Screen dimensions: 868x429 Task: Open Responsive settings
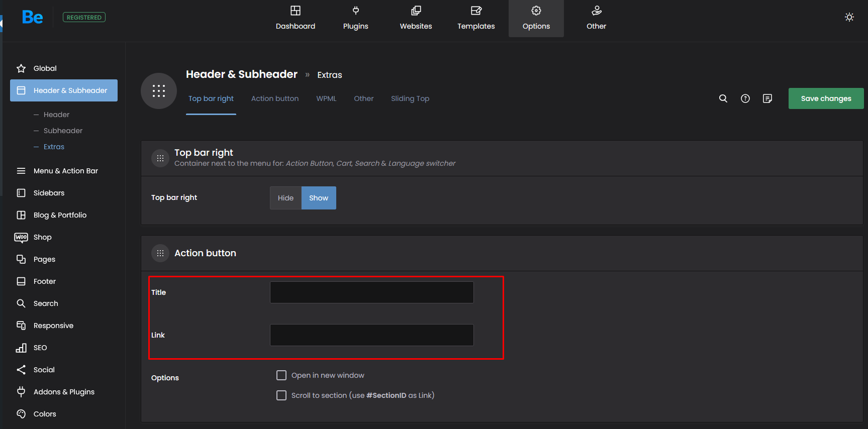click(64, 326)
